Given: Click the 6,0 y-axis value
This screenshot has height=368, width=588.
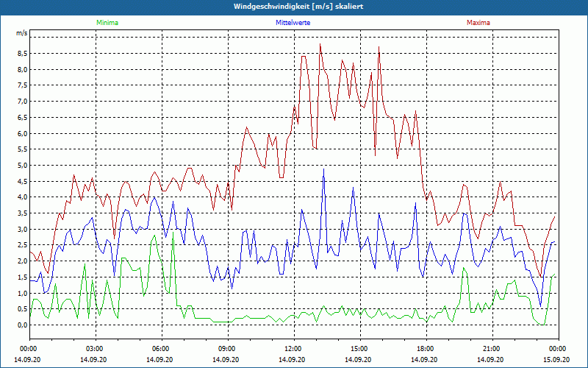Looking at the screenshot, I should click(x=22, y=133).
